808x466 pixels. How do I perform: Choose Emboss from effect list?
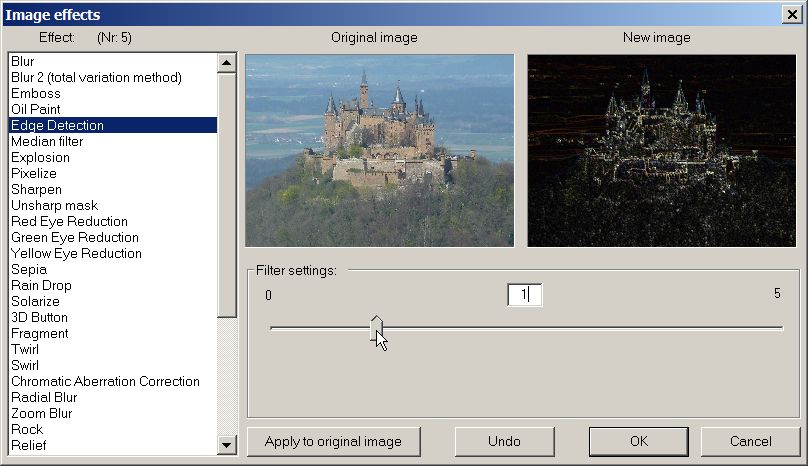point(33,94)
